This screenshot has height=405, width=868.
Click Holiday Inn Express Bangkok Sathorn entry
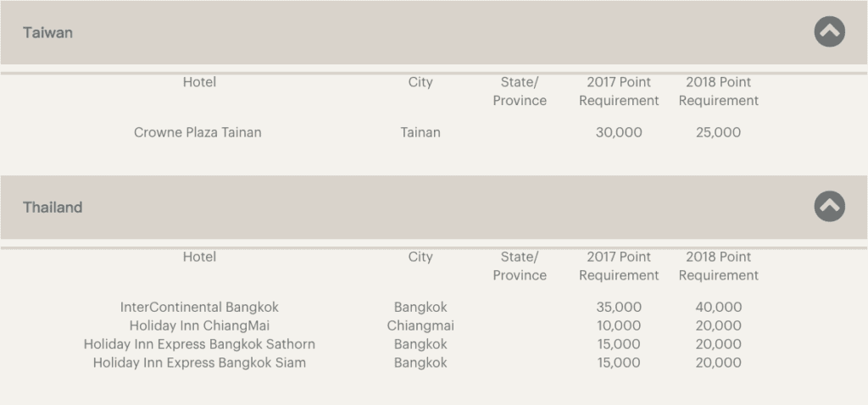[199, 344]
